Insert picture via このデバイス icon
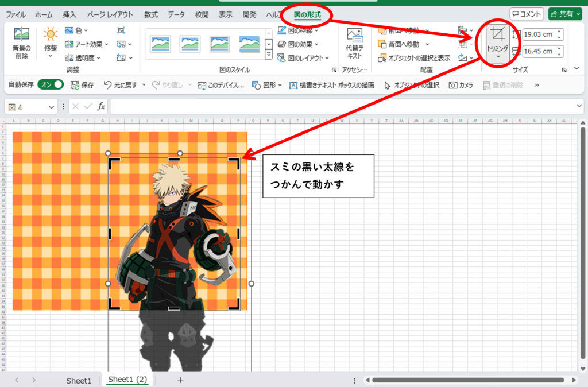Image resolution: width=588 pixels, height=387 pixels. tap(202, 86)
